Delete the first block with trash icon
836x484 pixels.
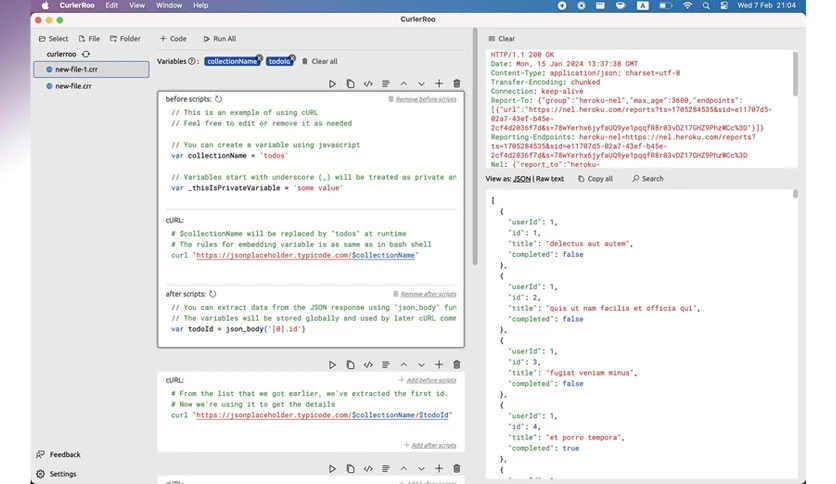pos(456,84)
